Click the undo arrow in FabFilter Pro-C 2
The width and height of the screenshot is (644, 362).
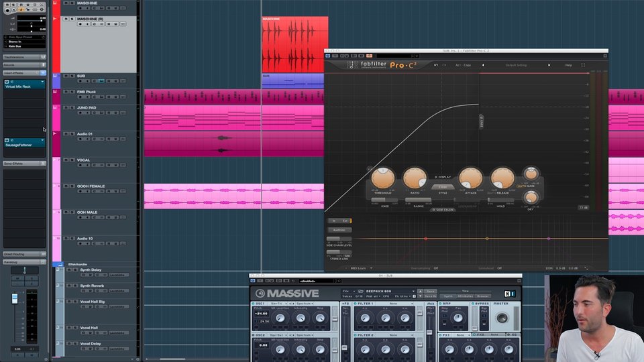tap(436, 65)
